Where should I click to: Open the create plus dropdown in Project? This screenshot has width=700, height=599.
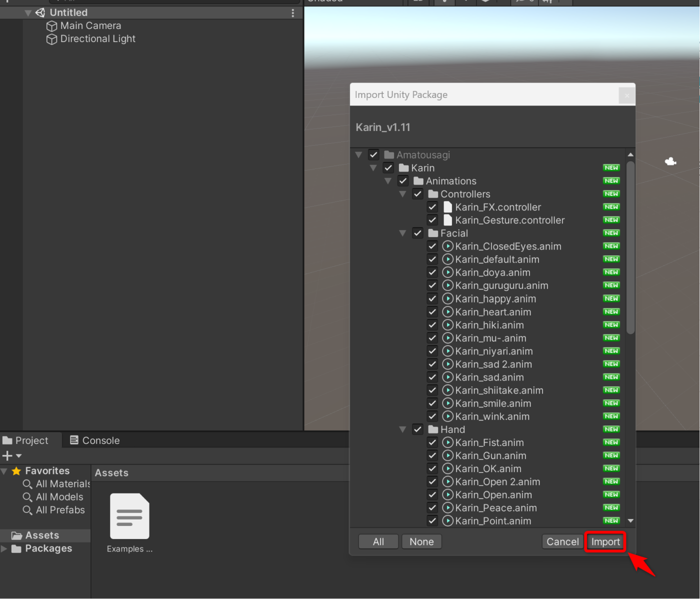(12, 455)
